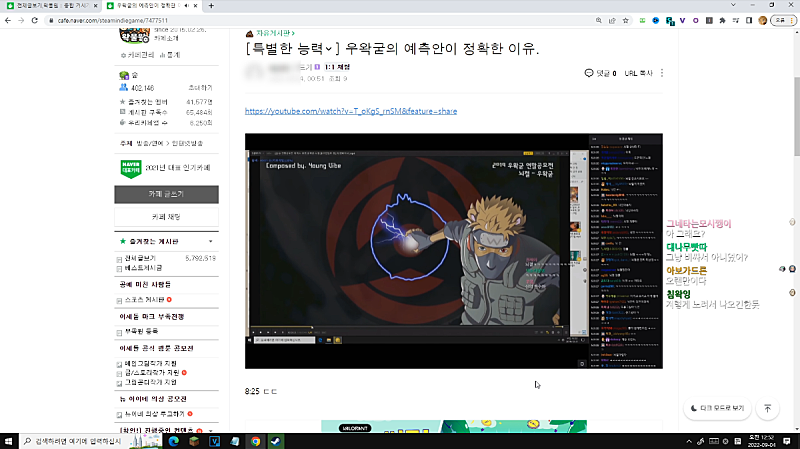The width and height of the screenshot is (800, 449).
Task: Reload the current page
Action: pos(35,20)
